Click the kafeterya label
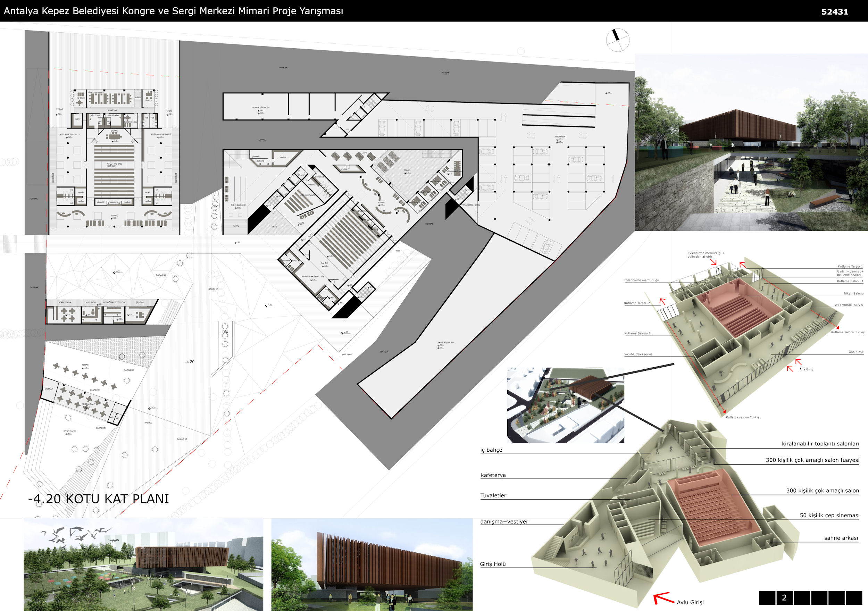The image size is (868, 611). click(x=493, y=475)
